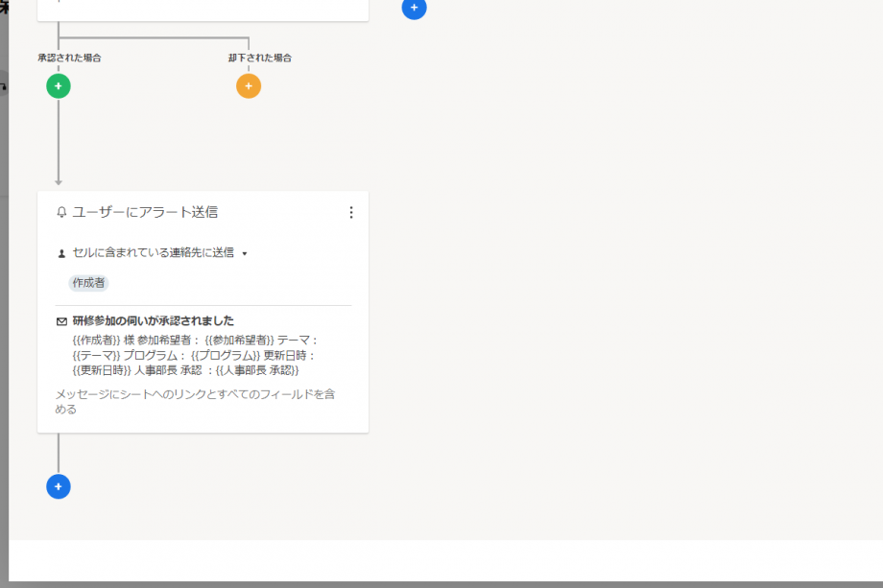
Task: Click subject 研修参加の伺いが承認されました
Action: click(x=154, y=321)
